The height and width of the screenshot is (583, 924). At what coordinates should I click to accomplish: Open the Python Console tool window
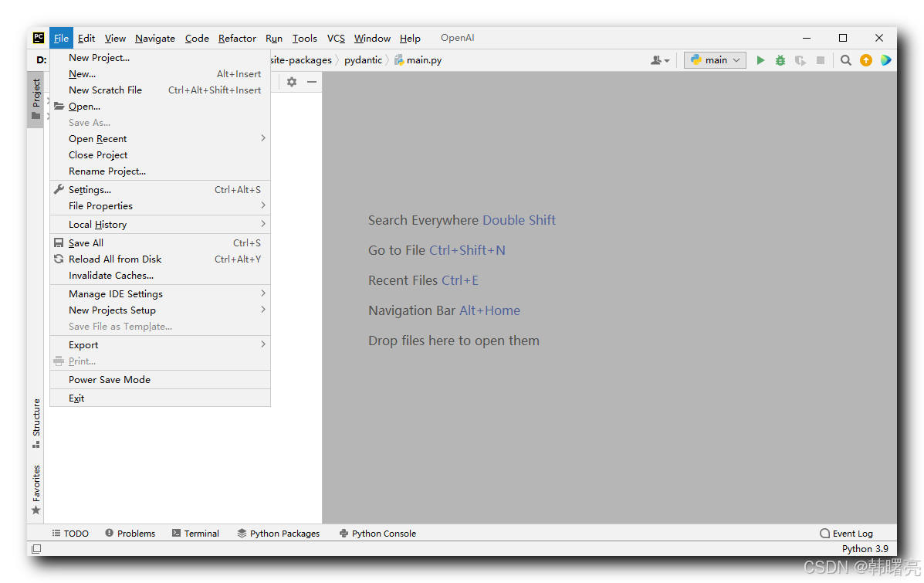pos(378,533)
